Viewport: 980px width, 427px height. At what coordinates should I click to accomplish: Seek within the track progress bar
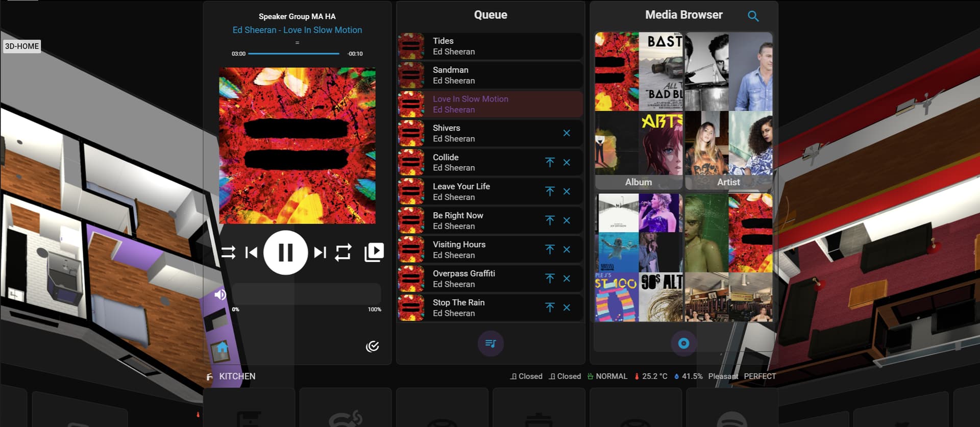[293, 54]
